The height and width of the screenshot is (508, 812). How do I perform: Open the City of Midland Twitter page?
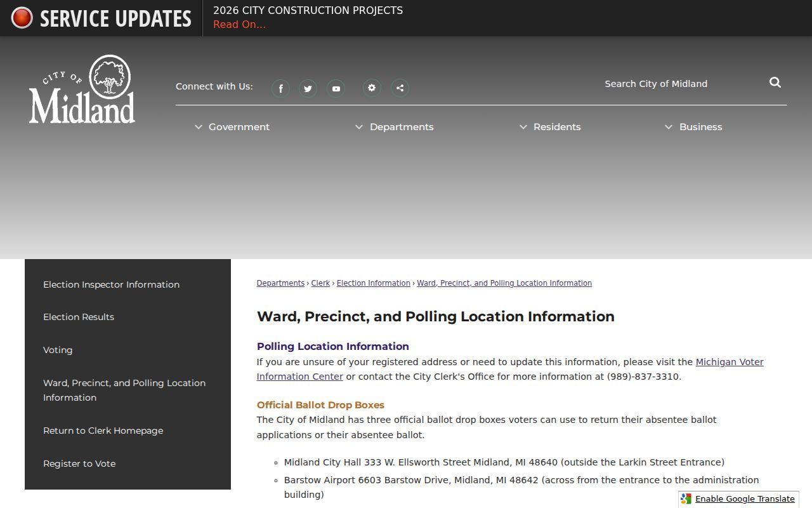308,88
